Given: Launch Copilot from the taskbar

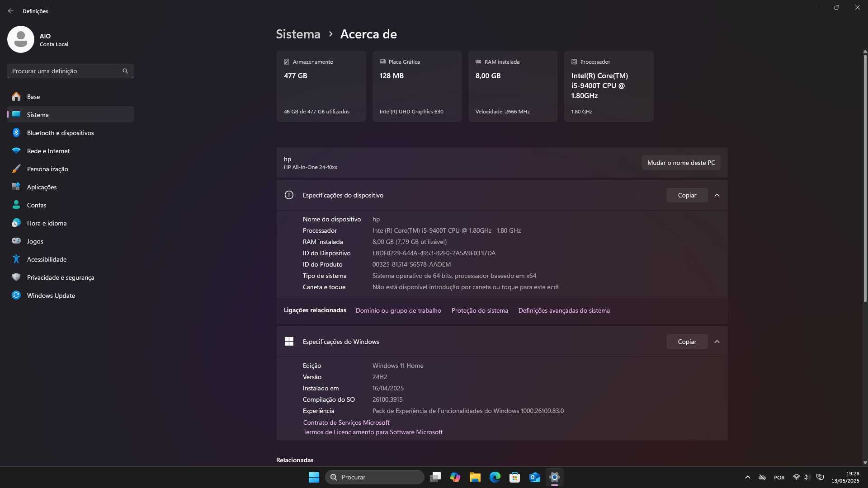Looking at the screenshot, I should pos(455,477).
